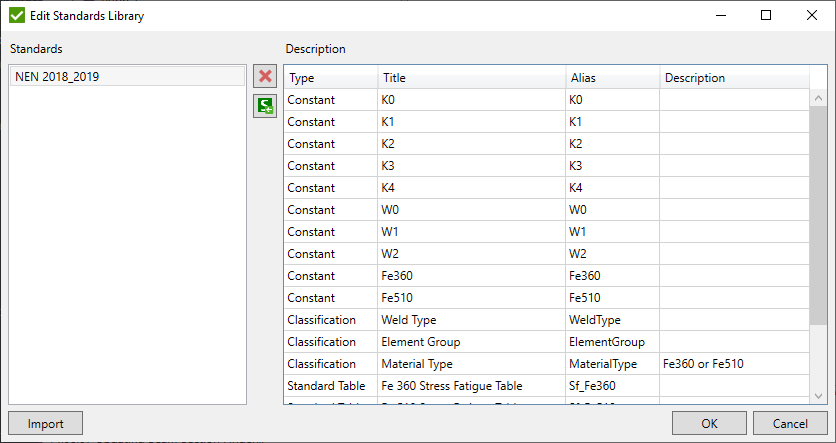The width and height of the screenshot is (836, 443).
Task: Click the green S import standard icon
Action: pyautogui.click(x=265, y=106)
